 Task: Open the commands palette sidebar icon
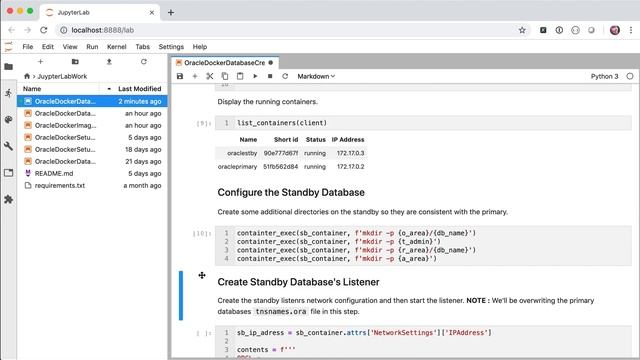pos(9,120)
